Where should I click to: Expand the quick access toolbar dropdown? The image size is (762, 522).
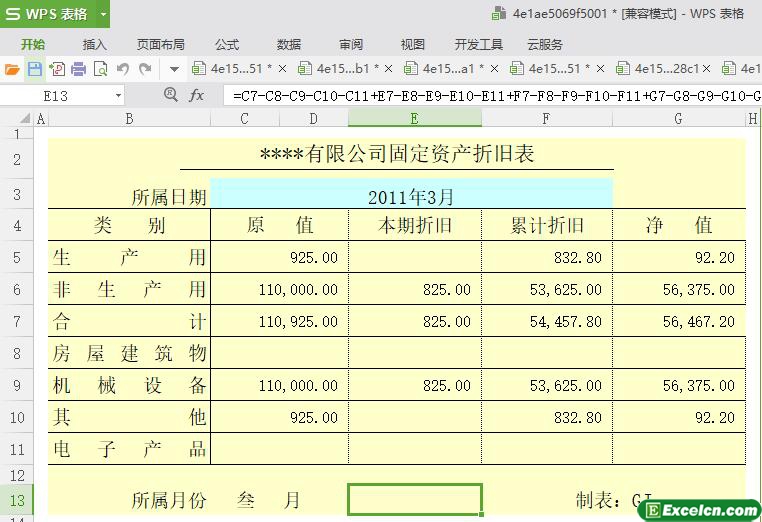click(174, 70)
